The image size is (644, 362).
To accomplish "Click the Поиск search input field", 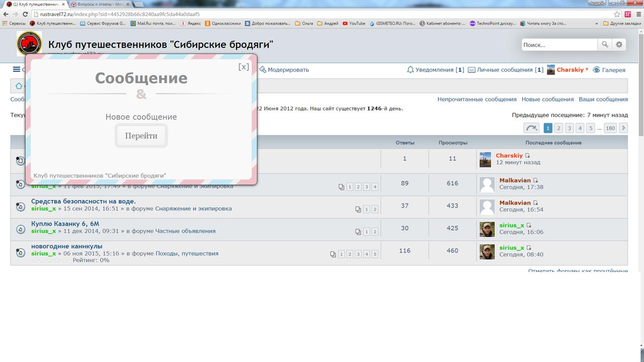I will click(x=558, y=45).
